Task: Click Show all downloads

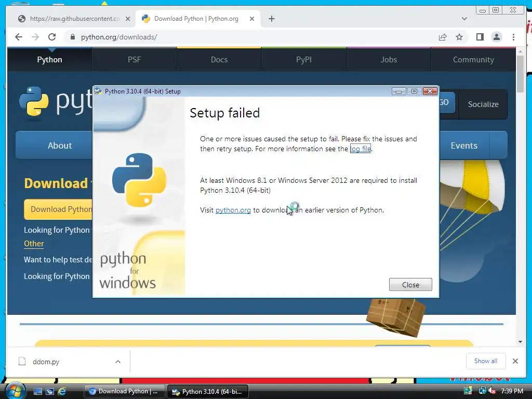Action: (486, 361)
